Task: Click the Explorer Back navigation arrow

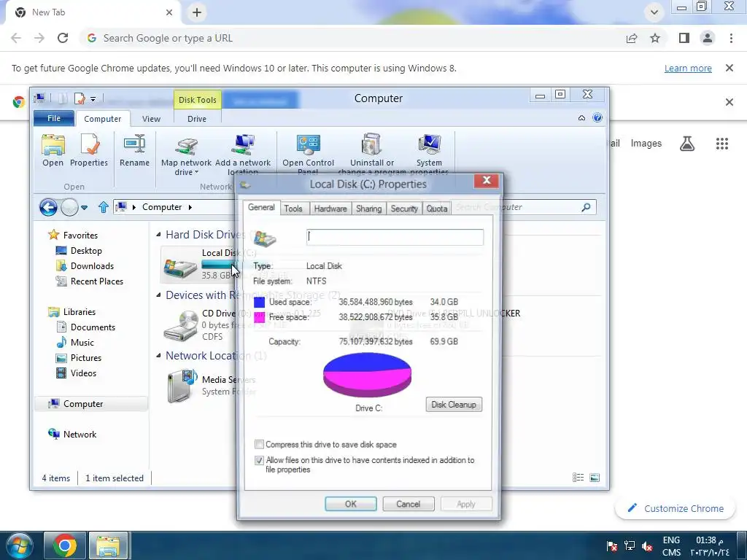Action: coord(48,207)
